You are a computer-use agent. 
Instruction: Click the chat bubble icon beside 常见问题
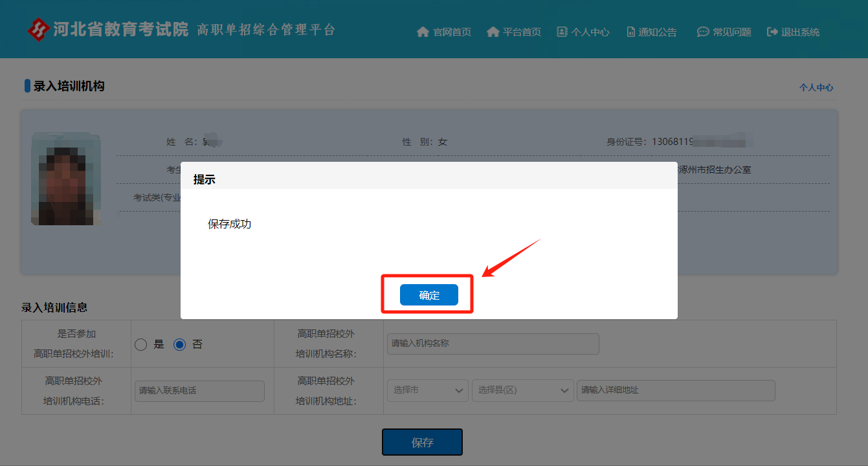(x=703, y=32)
